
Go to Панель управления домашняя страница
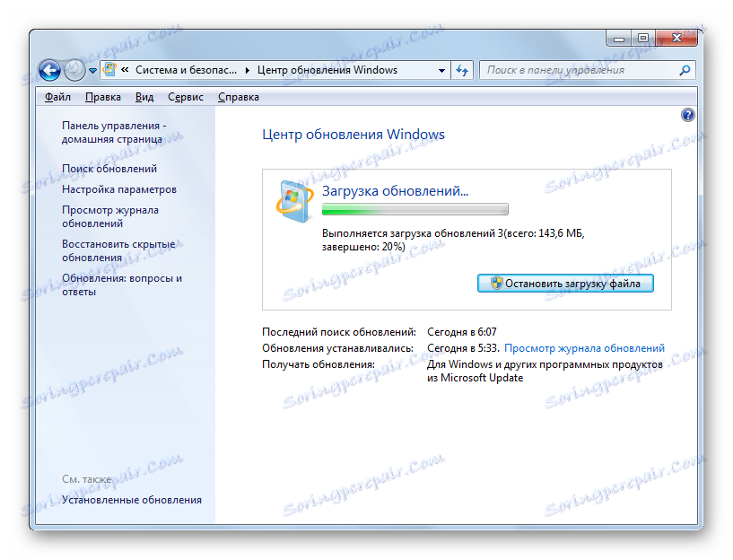coord(114,132)
